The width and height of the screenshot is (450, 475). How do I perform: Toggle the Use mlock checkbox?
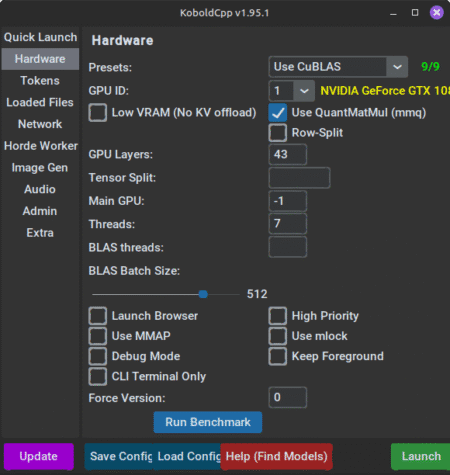pyautogui.click(x=278, y=336)
